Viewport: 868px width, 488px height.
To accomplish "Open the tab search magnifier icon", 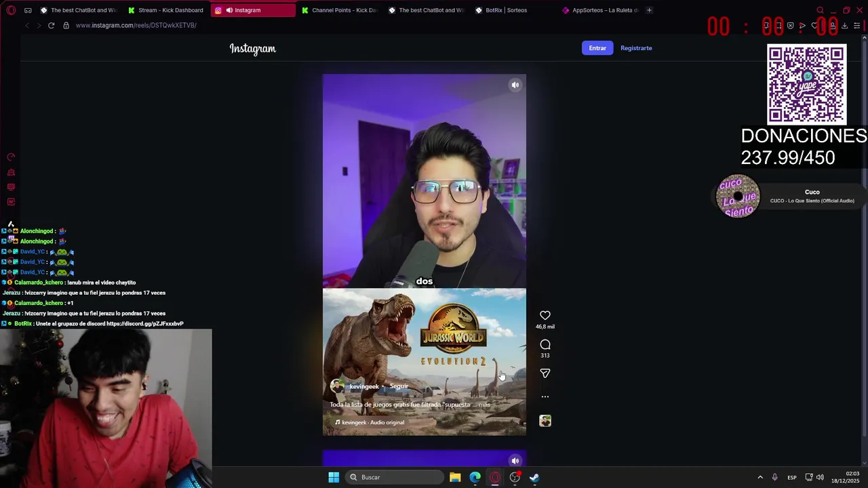I will pyautogui.click(x=820, y=10).
